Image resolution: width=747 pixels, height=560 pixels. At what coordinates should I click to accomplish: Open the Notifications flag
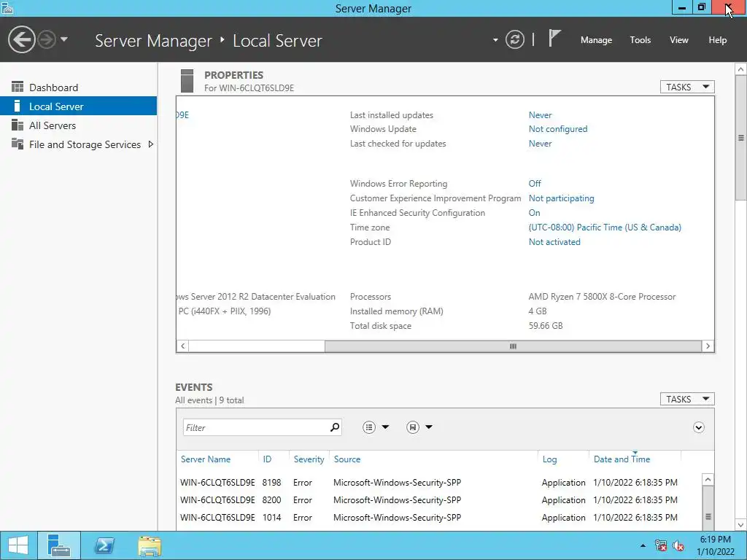coord(554,38)
